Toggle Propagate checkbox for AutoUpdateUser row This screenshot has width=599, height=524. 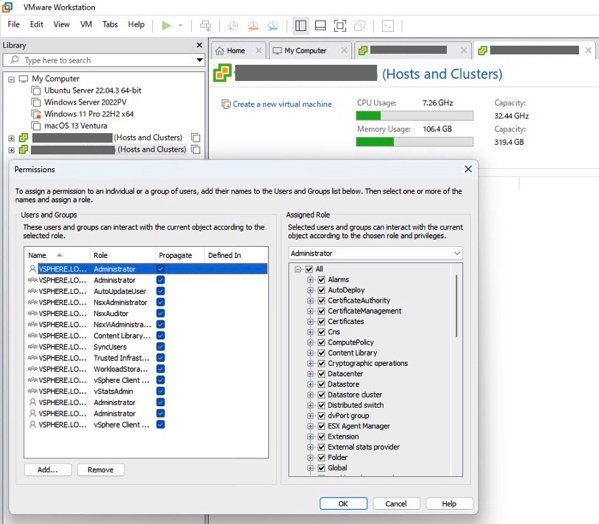coord(161,291)
